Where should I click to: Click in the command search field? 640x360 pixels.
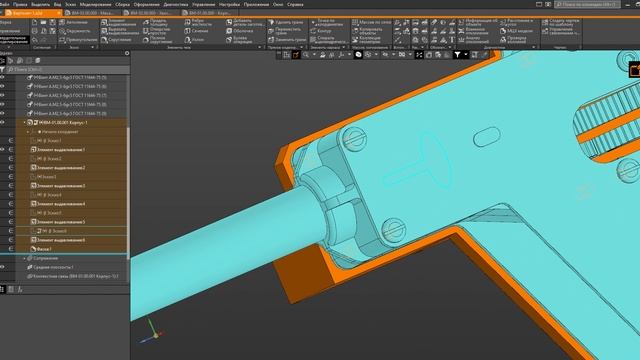(x=587, y=4)
